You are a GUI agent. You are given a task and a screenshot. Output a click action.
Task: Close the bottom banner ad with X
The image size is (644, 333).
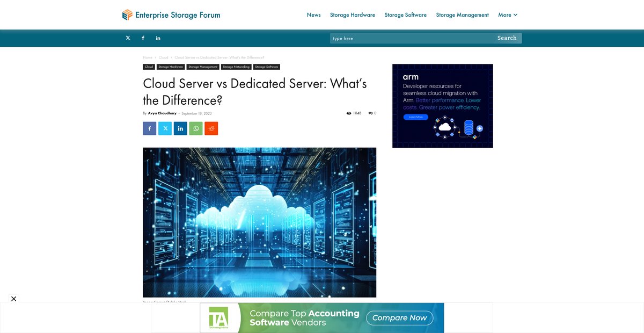[x=14, y=299]
